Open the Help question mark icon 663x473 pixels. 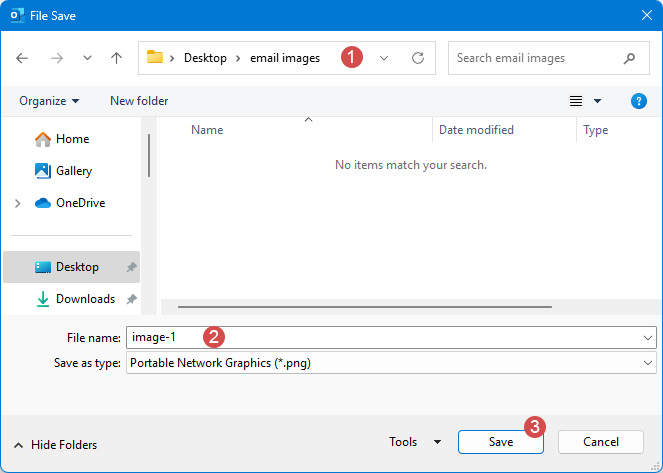(639, 101)
